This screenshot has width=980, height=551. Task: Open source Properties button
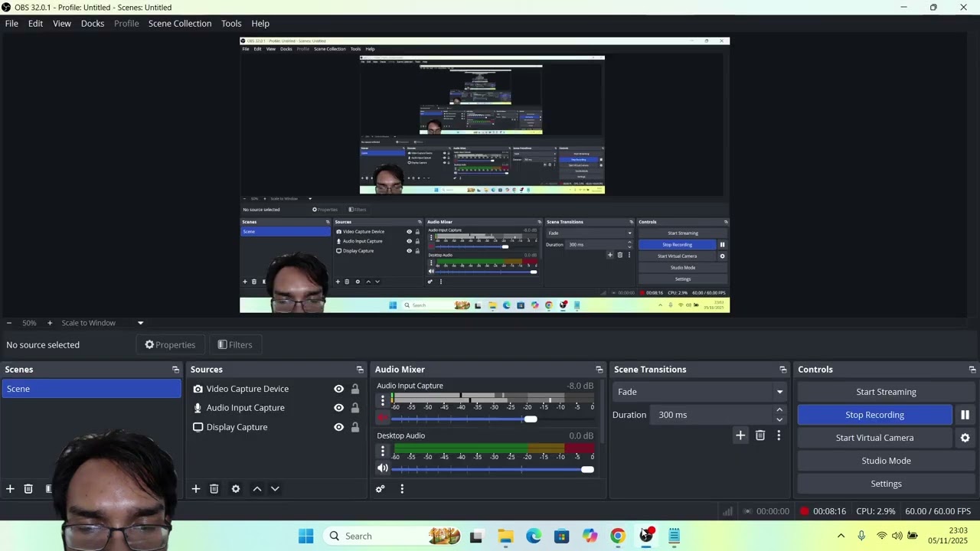[x=170, y=345]
